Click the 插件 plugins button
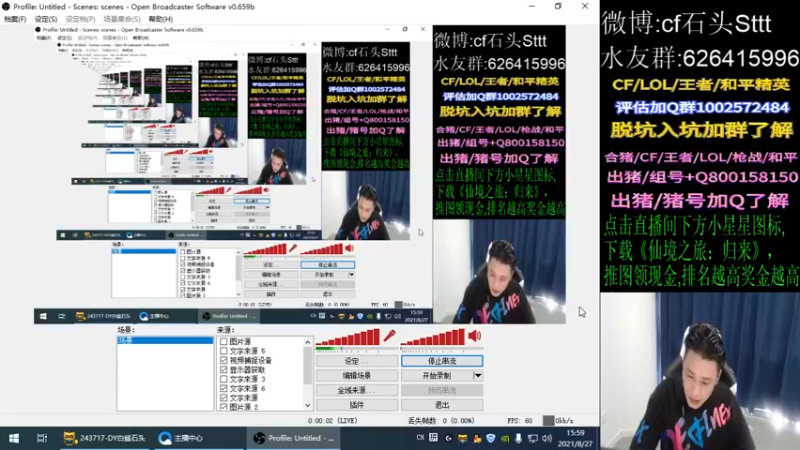The height and width of the screenshot is (450, 800). [x=357, y=405]
